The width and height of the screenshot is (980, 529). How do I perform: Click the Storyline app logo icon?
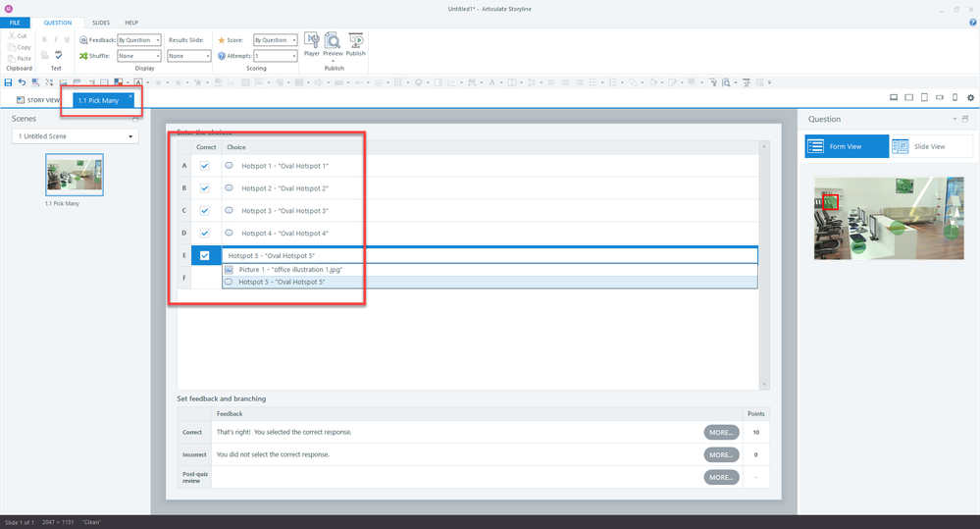pos(8,9)
